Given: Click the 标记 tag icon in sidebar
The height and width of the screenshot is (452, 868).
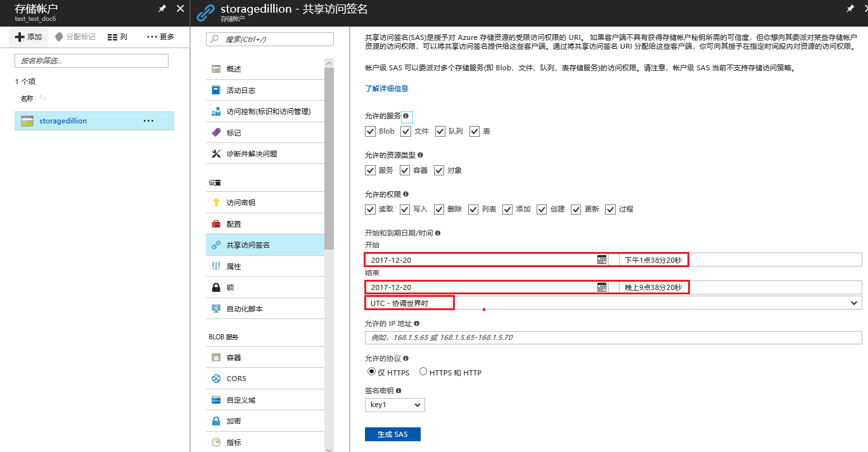Looking at the screenshot, I should pos(216,132).
